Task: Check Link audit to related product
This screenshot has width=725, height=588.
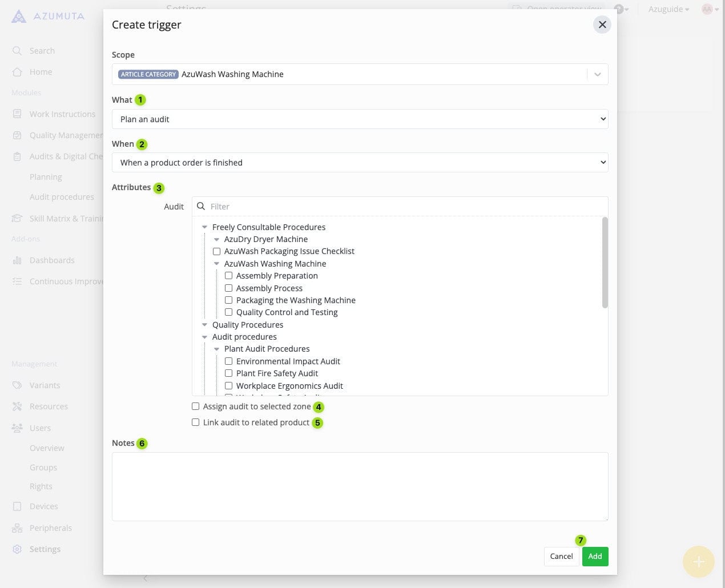Action: click(x=196, y=422)
